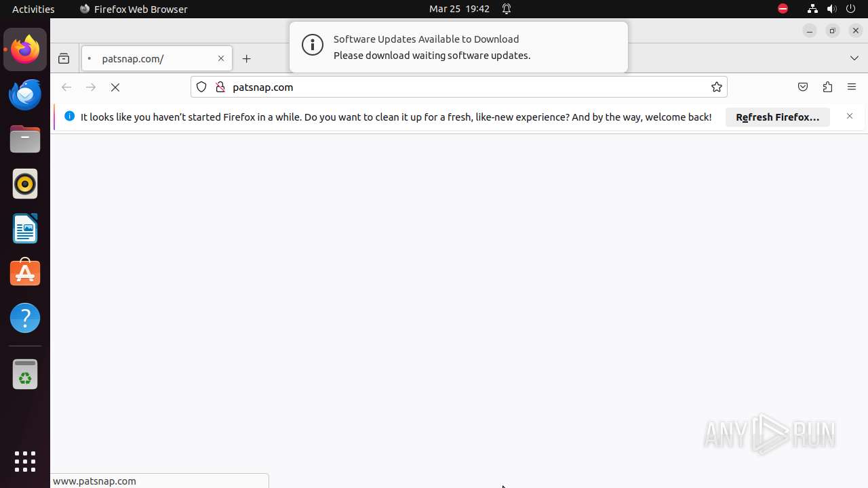This screenshot has width=868, height=488.
Task: Click the info icon in update notification
Action: click(x=313, y=45)
